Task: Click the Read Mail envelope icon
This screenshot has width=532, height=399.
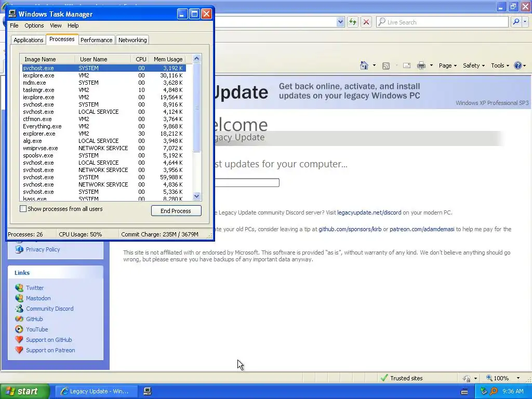Action: 407,65
